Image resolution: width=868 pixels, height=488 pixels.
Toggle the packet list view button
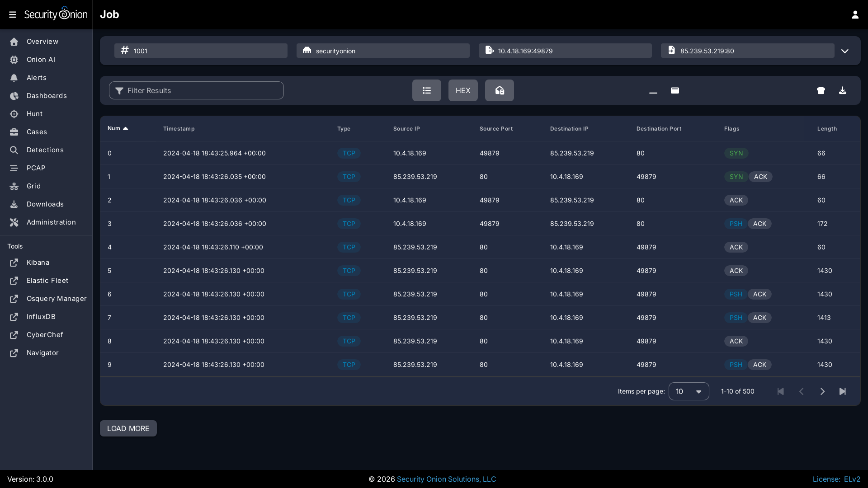click(x=426, y=90)
